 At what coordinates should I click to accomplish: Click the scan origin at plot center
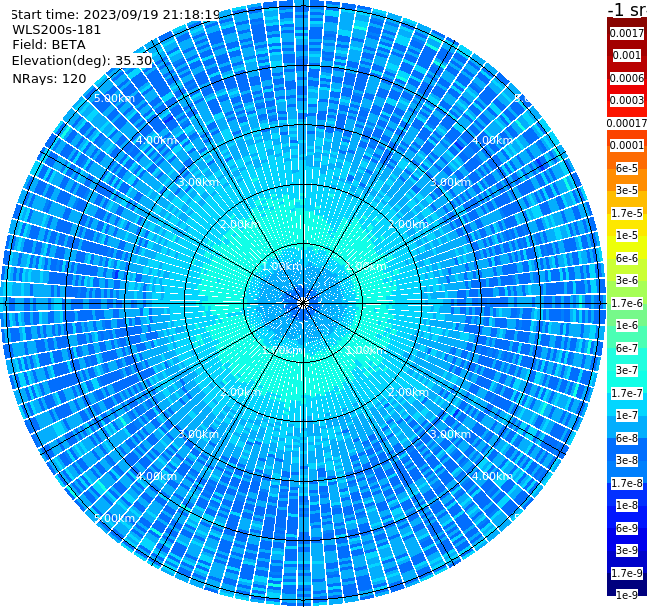[x=303, y=303]
